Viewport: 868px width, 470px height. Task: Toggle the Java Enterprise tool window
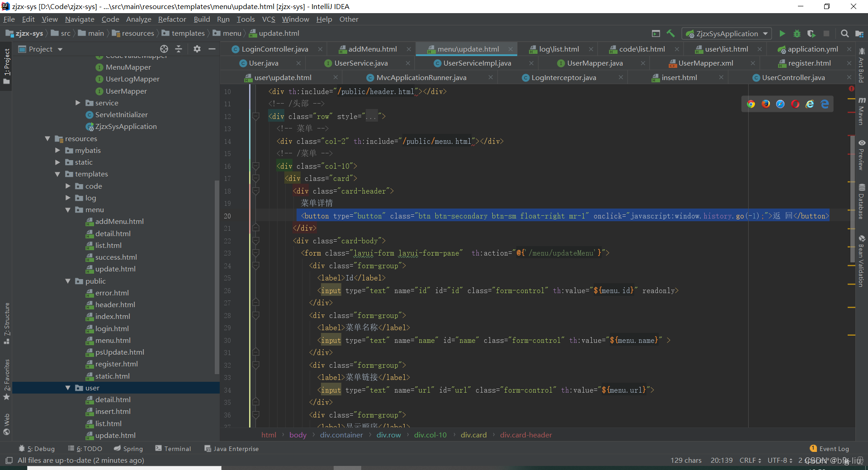231,449
